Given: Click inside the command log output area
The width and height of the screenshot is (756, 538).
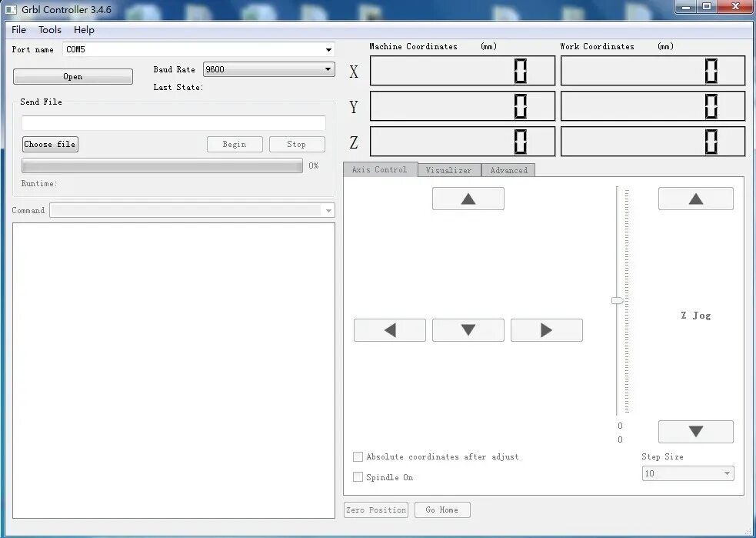Looking at the screenshot, I should [174, 370].
